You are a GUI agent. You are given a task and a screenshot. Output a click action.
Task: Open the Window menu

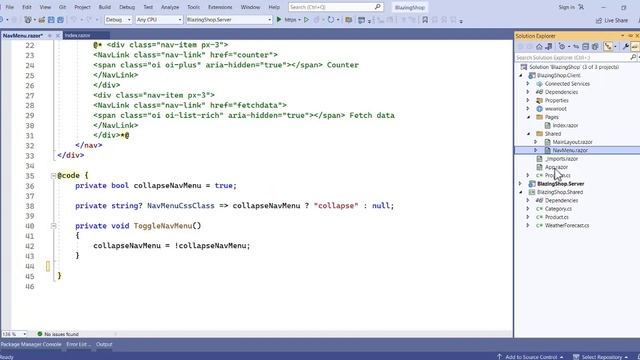click(250, 7)
